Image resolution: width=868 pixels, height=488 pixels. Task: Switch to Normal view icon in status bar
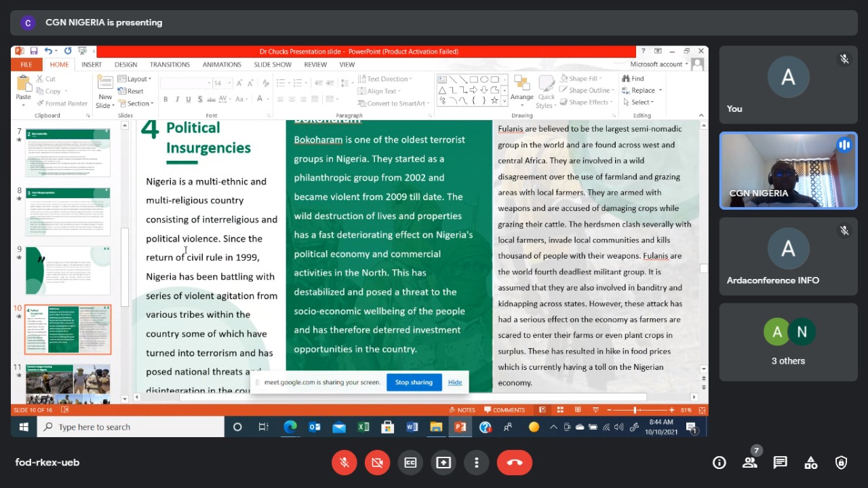(542, 410)
